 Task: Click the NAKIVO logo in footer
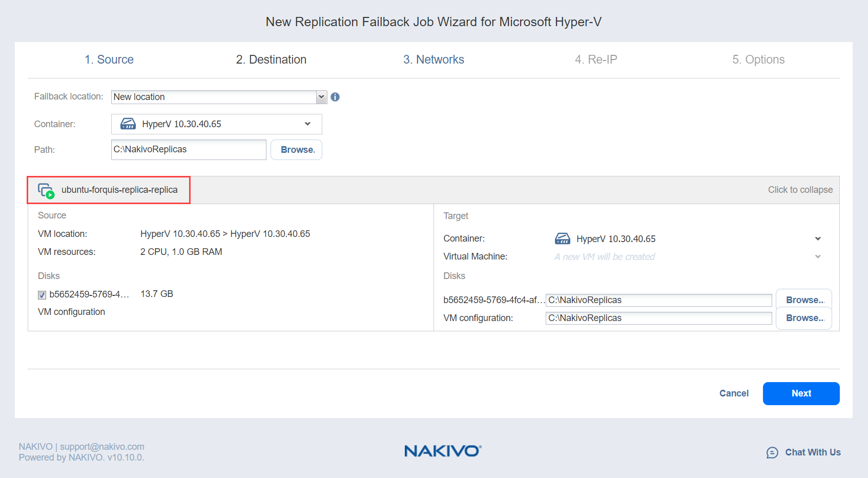tap(443, 451)
